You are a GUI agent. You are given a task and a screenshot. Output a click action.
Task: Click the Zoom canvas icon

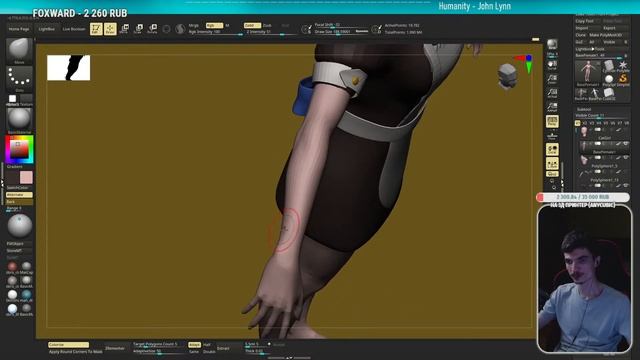(x=552, y=79)
